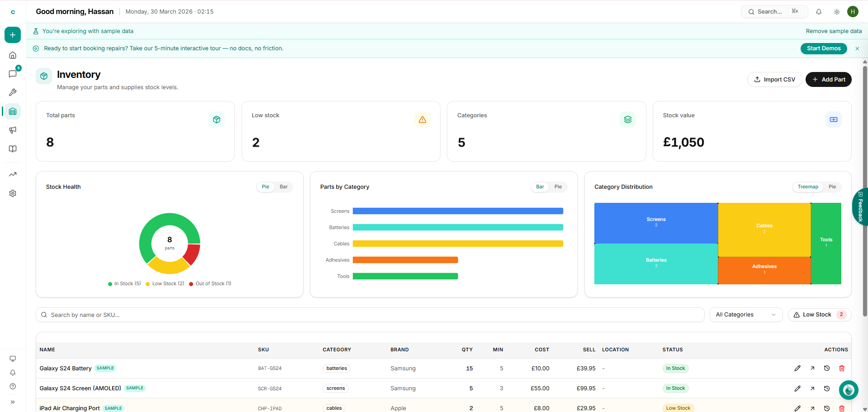Delete the Galaxy S24 Battery part
Viewport: 868px width, 412px height.
(x=841, y=369)
